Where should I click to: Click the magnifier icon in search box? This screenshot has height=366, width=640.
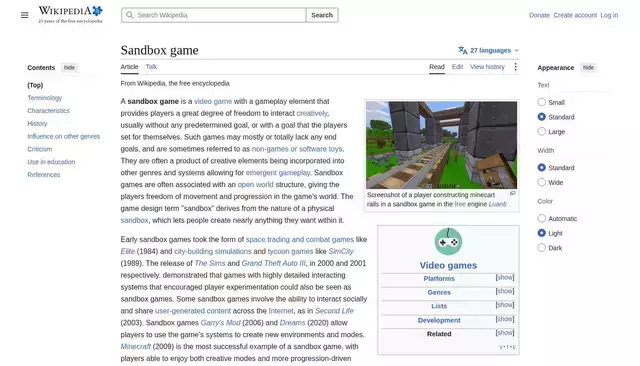[x=129, y=15]
